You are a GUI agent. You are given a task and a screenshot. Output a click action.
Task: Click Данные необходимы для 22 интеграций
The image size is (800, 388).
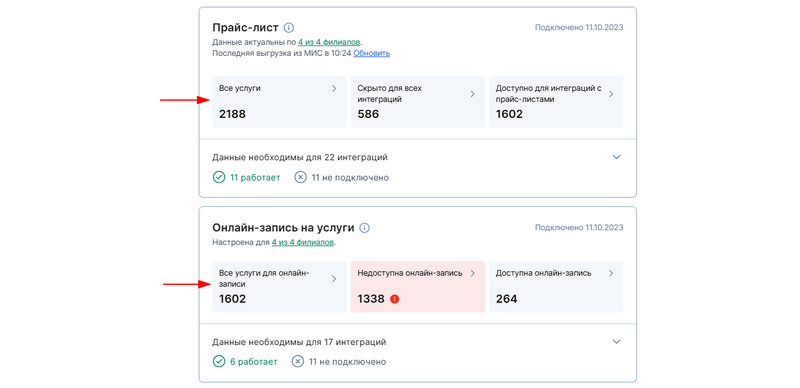299,157
